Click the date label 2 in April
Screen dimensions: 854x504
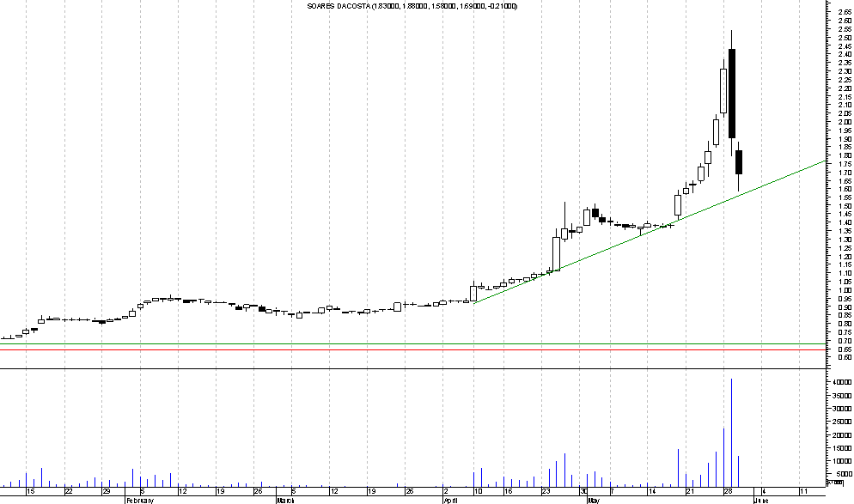click(x=446, y=491)
